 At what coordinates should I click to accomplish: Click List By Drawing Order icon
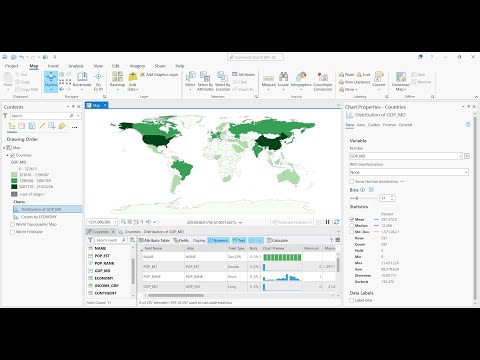tap(12, 126)
